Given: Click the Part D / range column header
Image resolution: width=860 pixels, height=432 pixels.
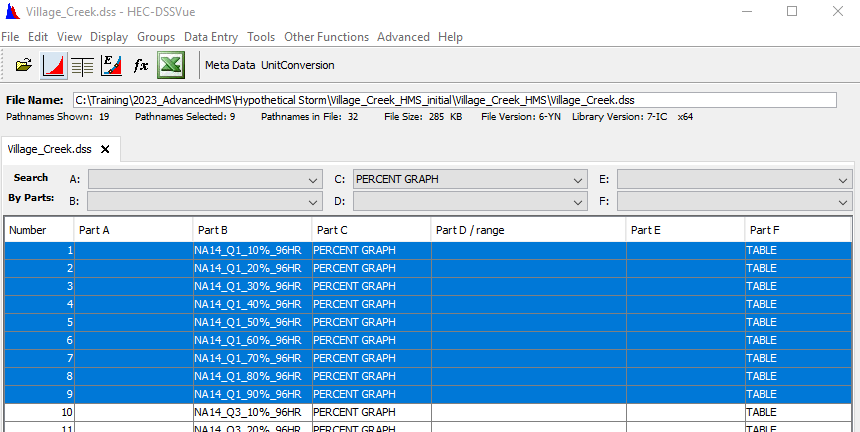Looking at the screenshot, I should pyautogui.click(x=528, y=230).
